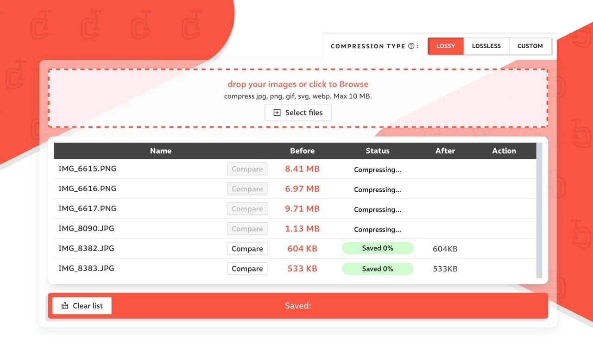
Task: Select the file name IMG_8383.JPG
Action: pos(86,268)
